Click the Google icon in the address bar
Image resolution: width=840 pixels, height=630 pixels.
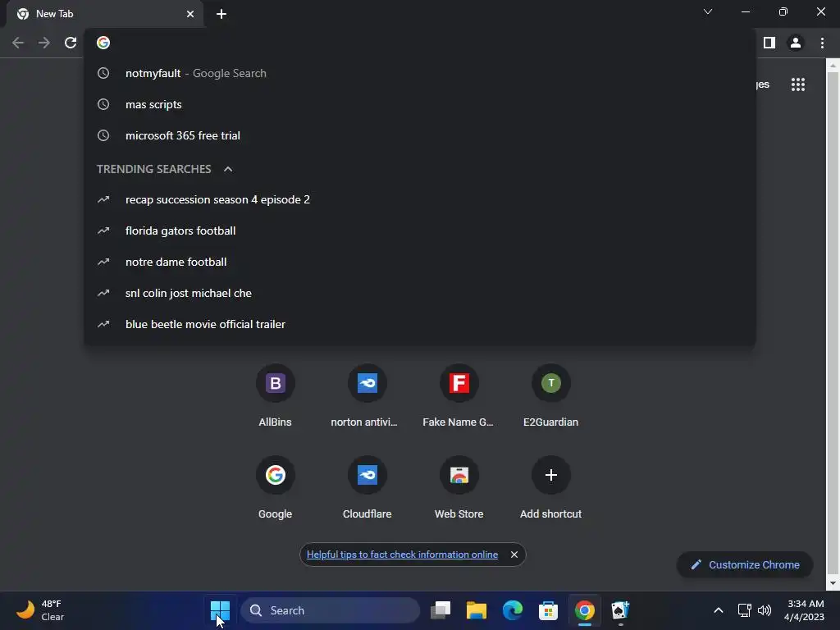(x=103, y=43)
